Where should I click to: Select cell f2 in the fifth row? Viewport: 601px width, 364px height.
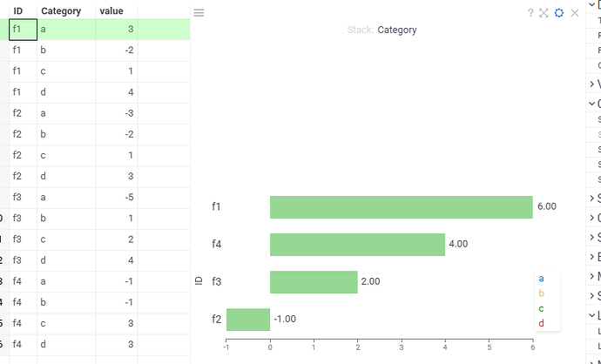(17, 113)
